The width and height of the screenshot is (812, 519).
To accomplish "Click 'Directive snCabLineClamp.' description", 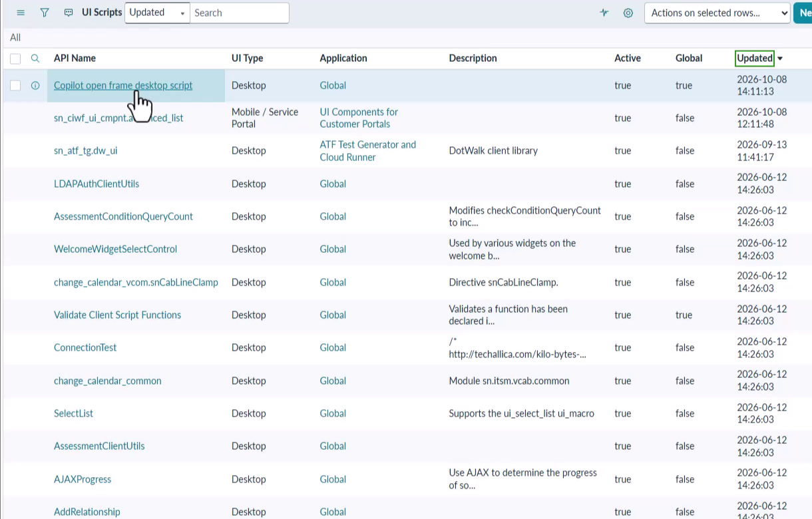I will click(503, 282).
